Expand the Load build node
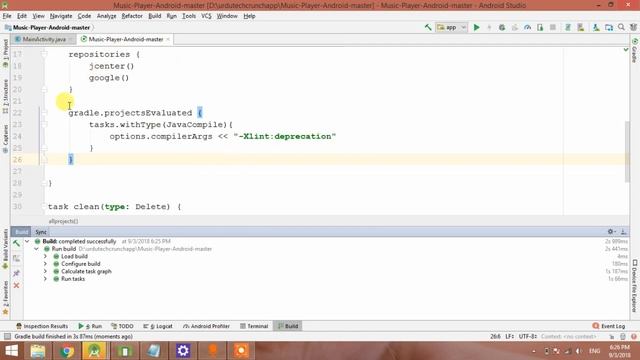The image size is (640, 360). pos(45,256)
